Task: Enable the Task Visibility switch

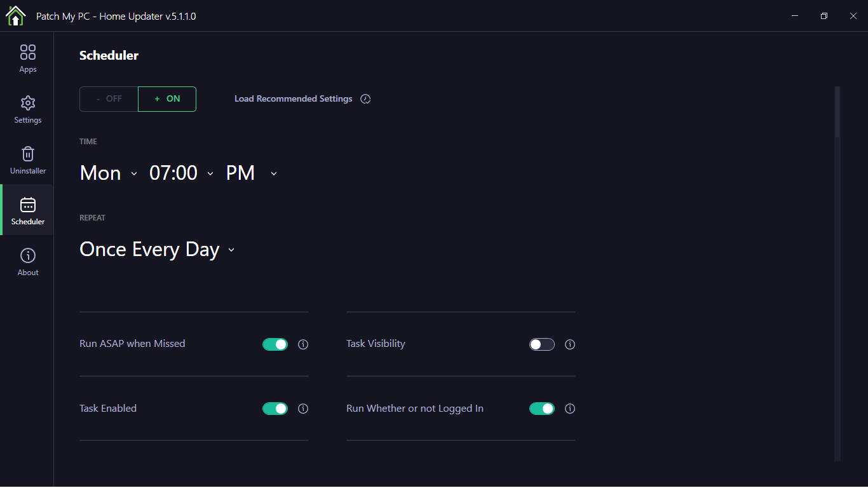Action: click(542, 344)
